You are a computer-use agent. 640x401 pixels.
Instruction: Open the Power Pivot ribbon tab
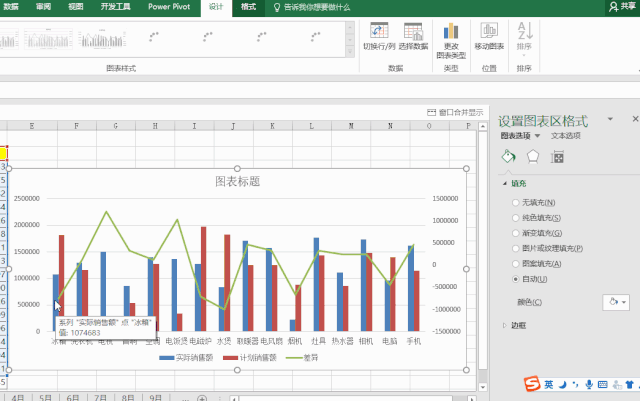pos(169,7)
